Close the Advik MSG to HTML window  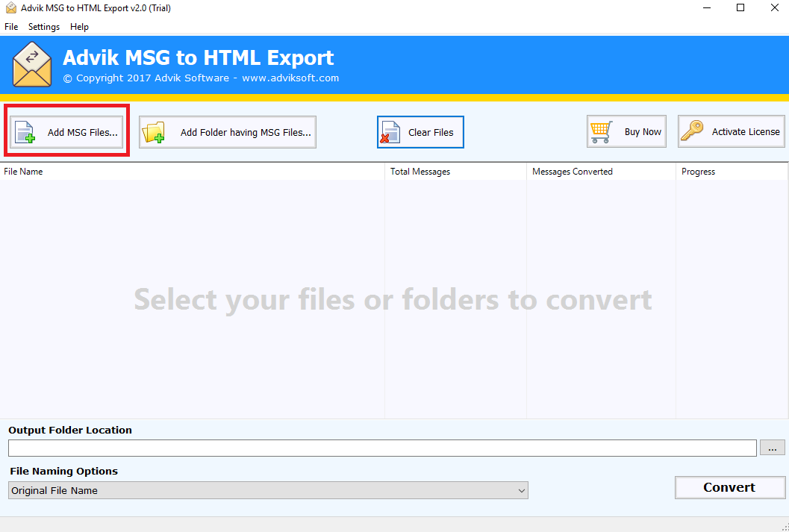[773, 8]
